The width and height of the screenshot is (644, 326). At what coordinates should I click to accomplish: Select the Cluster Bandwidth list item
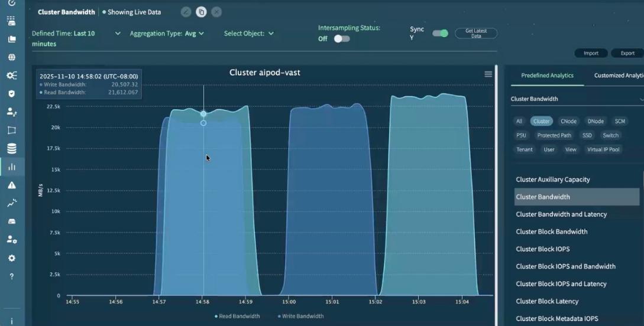[x=577, y=197]
